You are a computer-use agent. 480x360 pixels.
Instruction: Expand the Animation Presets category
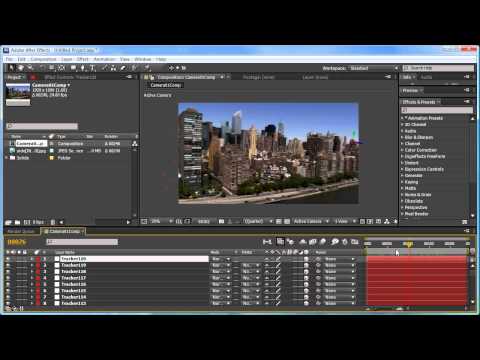(402, 118)
